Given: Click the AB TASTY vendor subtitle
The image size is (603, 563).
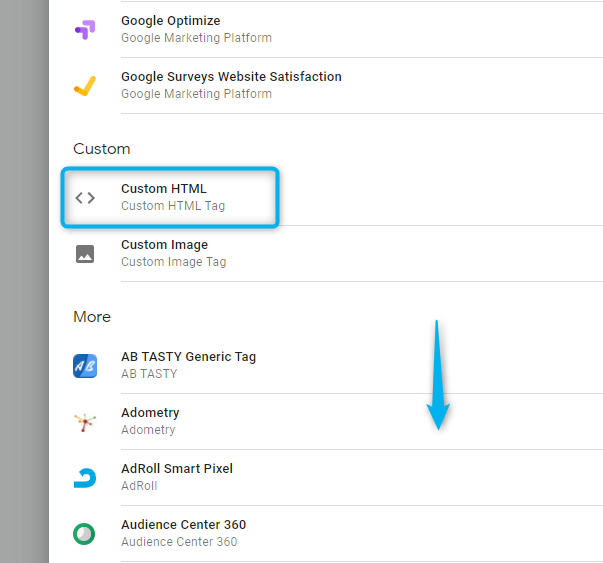Looking at the screenshot, I should click(x=149, y=374).
